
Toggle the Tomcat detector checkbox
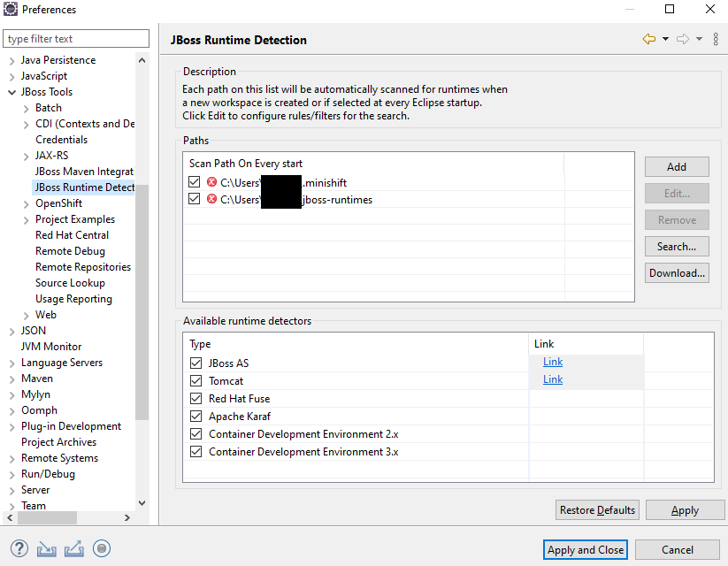pos(195,381)
